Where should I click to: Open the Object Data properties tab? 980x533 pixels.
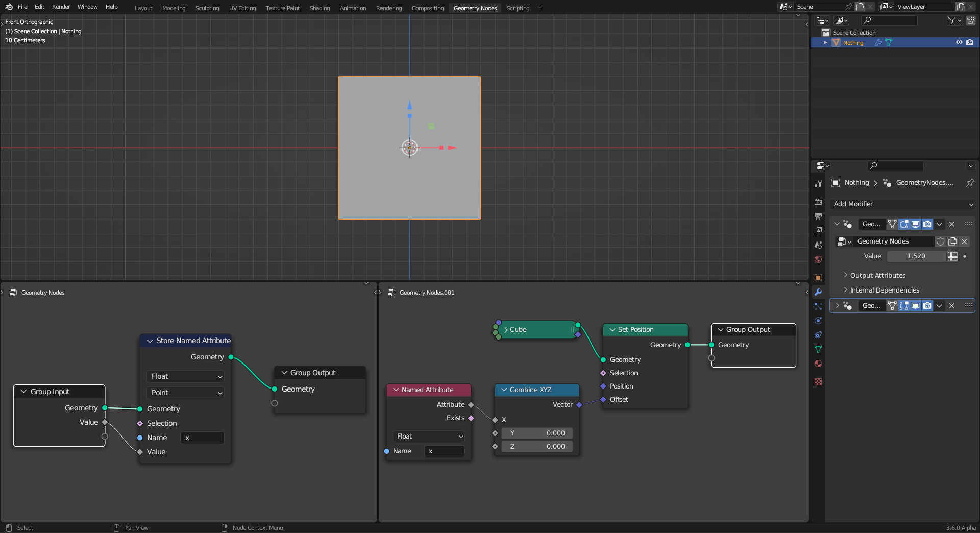pos(818,349)
